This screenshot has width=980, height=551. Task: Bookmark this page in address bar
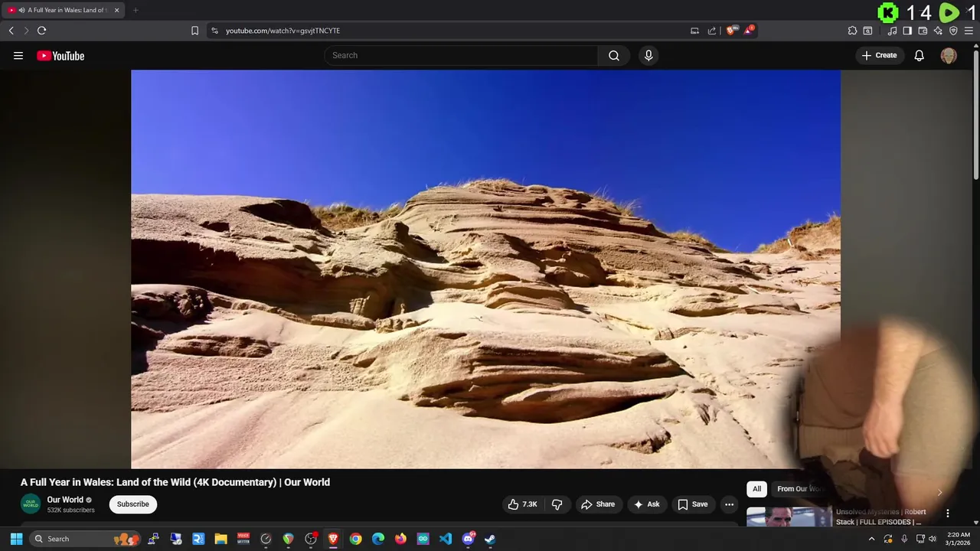click(194, 31)
